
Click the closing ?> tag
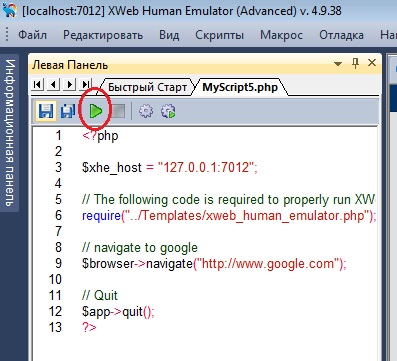[x=89, y=327]
